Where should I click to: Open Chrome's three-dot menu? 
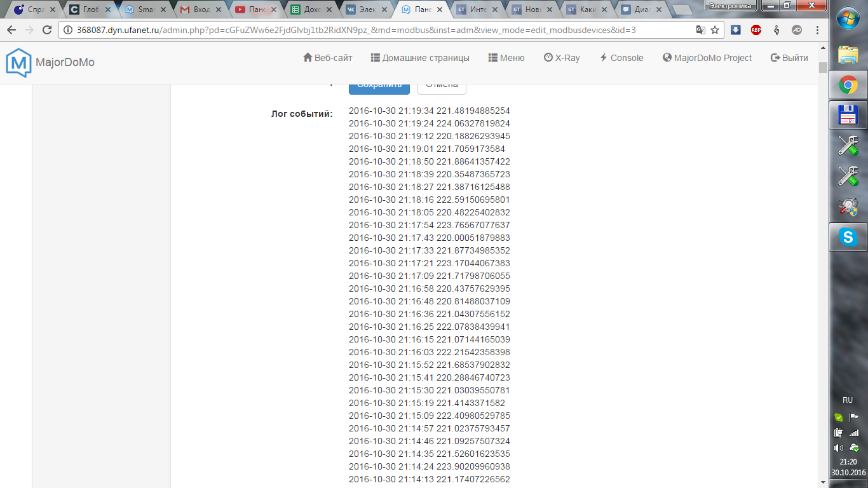click(817, 29)
